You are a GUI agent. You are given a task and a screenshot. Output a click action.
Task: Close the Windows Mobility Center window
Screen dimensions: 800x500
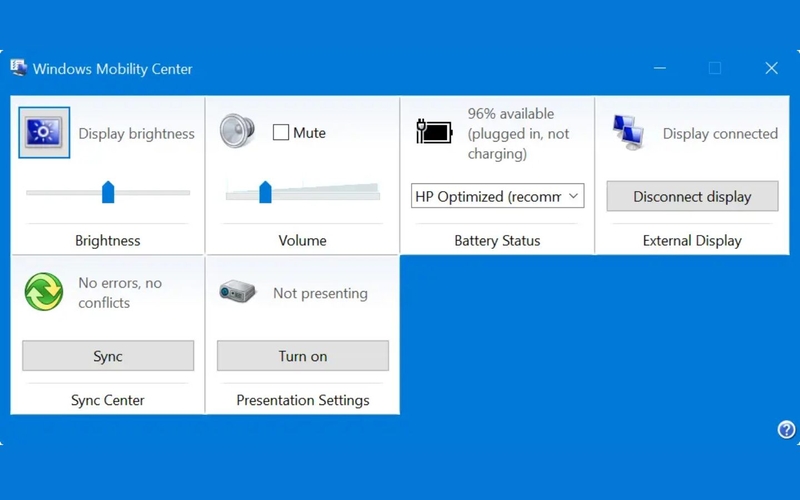771,68
